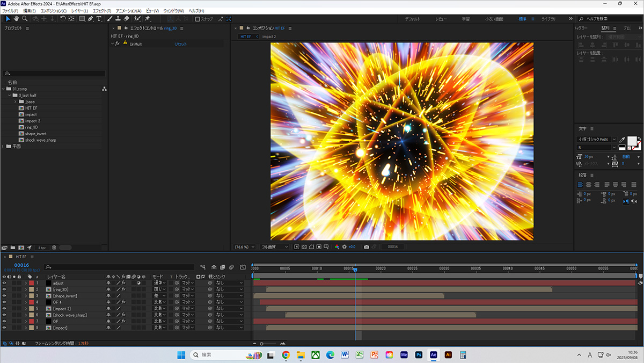Hide the adjust layer with its eye icon
This screenshot has width=644, height=363.
4,283
